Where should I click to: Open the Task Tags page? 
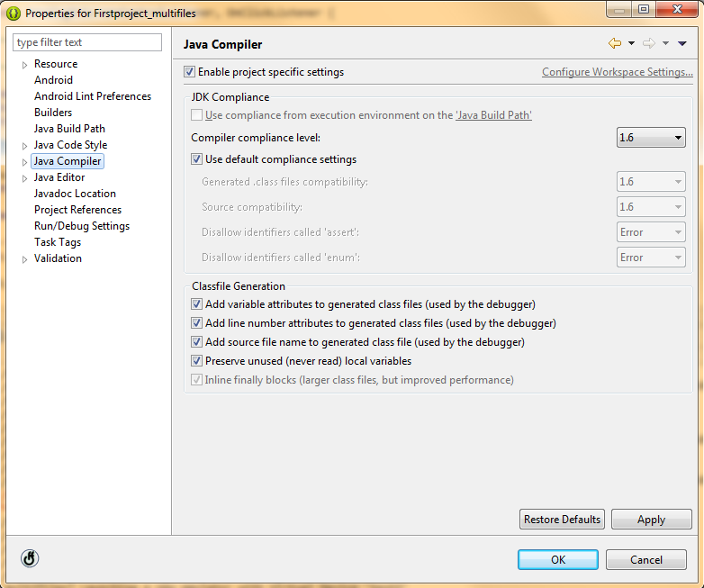58,242
